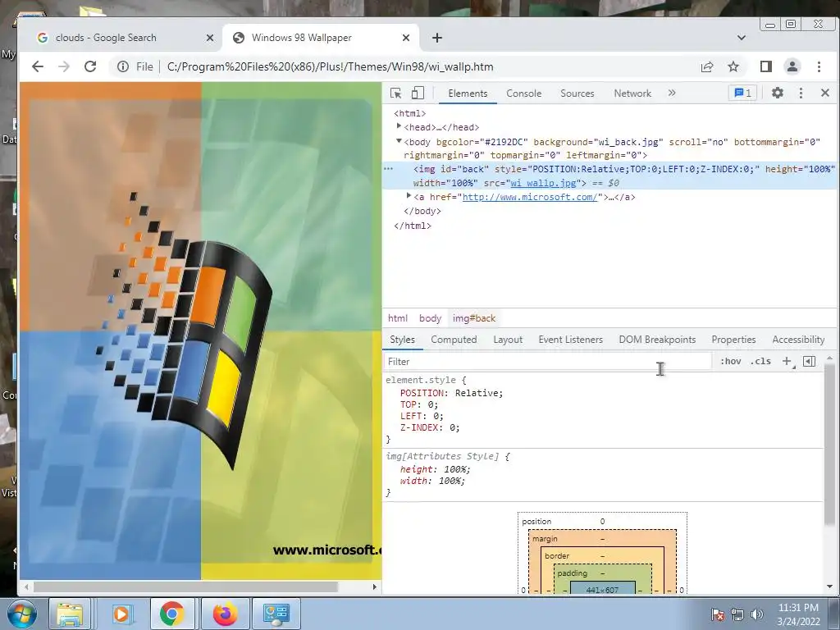This screenshot has height=630, width=840.
Task: Close the DevTools panel
Action: [x=825, y=93]
